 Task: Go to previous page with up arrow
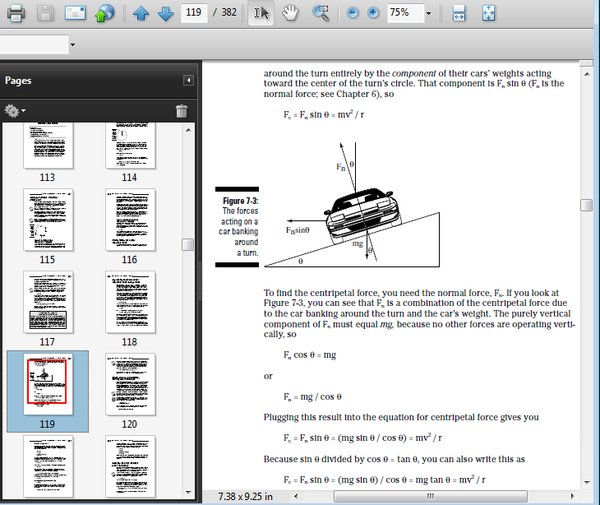pos(141,14)
